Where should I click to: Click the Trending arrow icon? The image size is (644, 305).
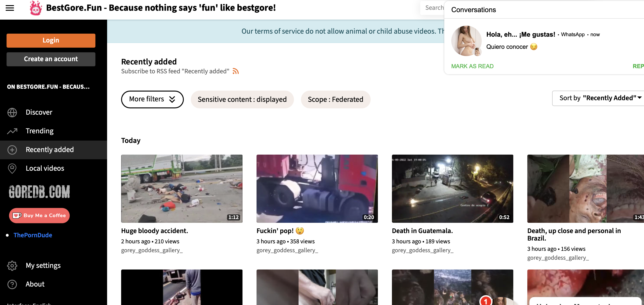tap(12, 131)
